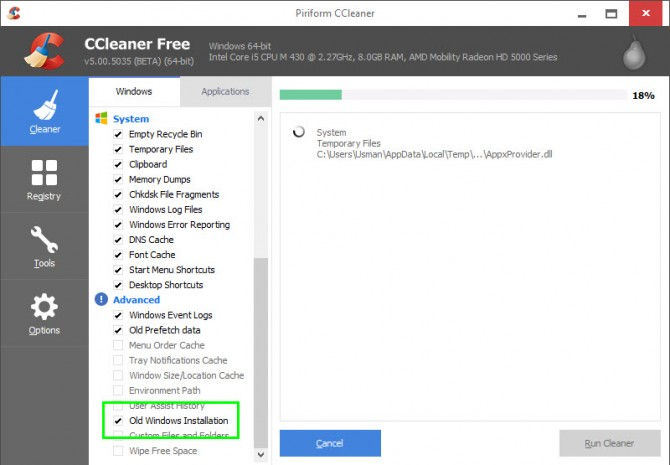Screen dimensions: 670x465
Task: Uncheck Temporary Files option
Action: (x=118, y=149)
